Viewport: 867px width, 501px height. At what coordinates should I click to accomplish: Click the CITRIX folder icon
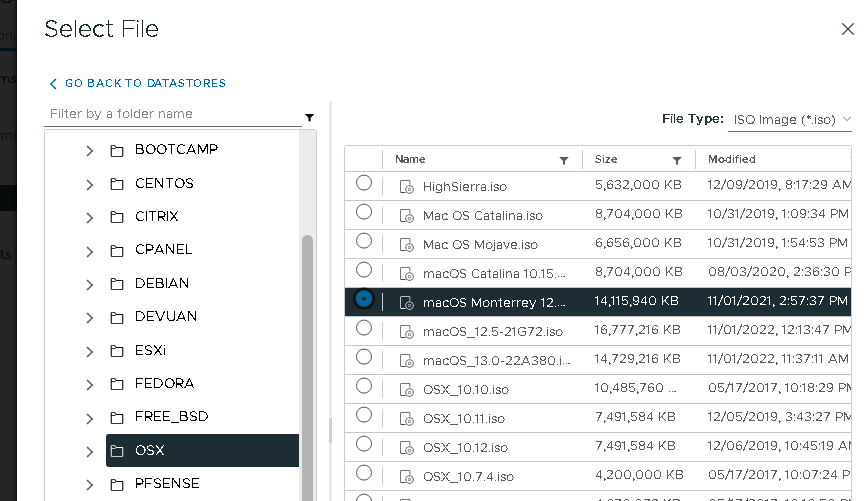pos(117,217)
